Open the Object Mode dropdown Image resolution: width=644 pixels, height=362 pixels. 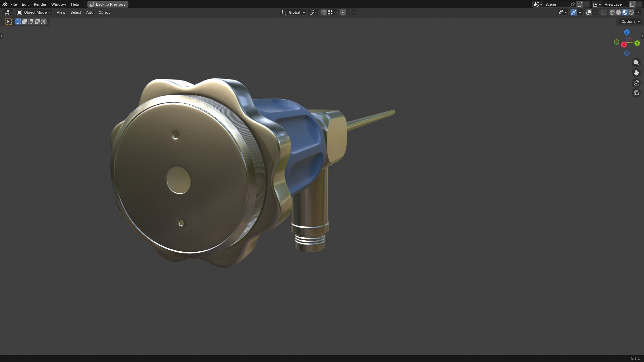(34, 12)
